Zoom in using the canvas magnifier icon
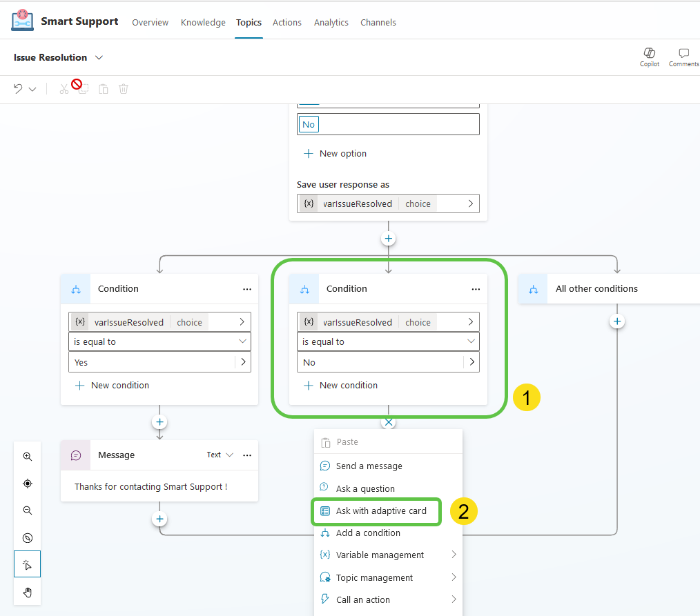The image size is (700, 616). [28, 456]
